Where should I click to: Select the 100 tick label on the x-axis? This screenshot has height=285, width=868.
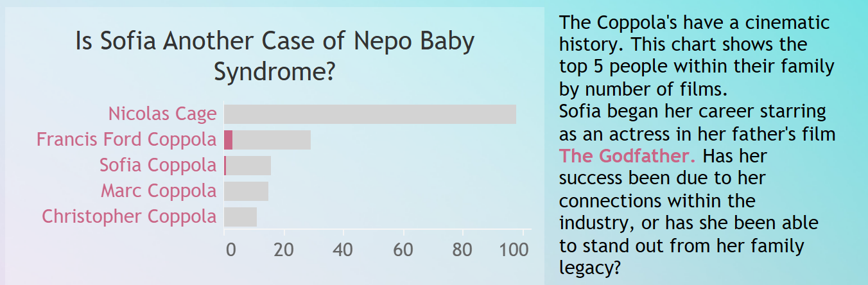pos(517,250)
